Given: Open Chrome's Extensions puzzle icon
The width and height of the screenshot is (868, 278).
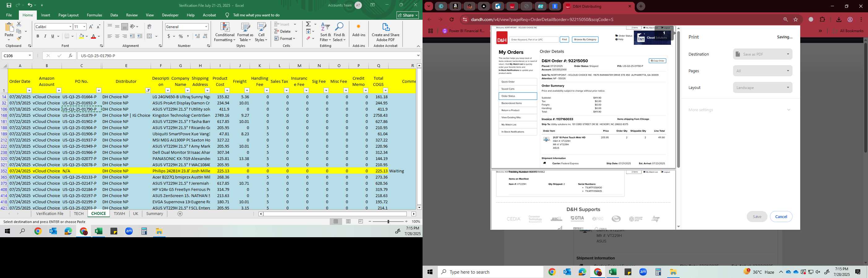Looking at the screenshot, I should click(823, 19).
